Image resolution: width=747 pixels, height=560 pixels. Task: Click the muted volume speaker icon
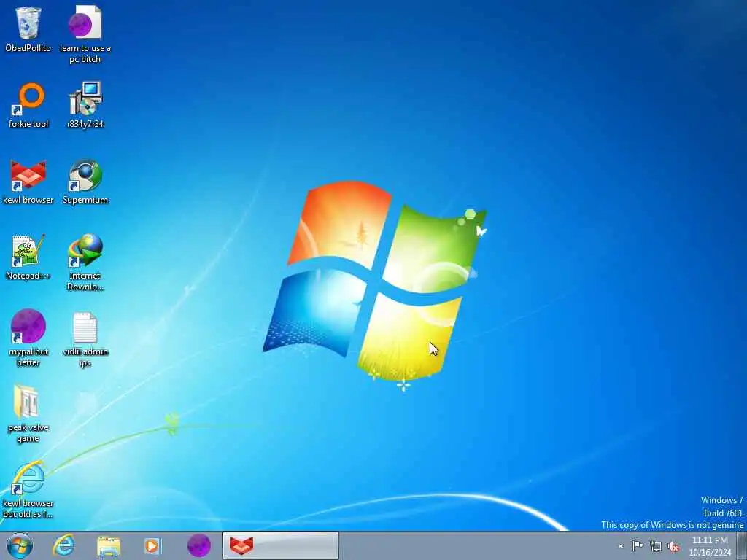pyautogui.click(x=673, y=547)
